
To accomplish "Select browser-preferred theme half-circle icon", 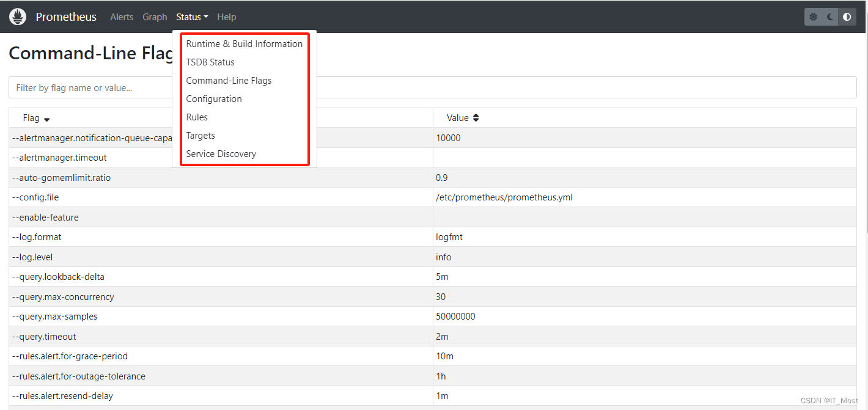I will click(x=847, y=17).
